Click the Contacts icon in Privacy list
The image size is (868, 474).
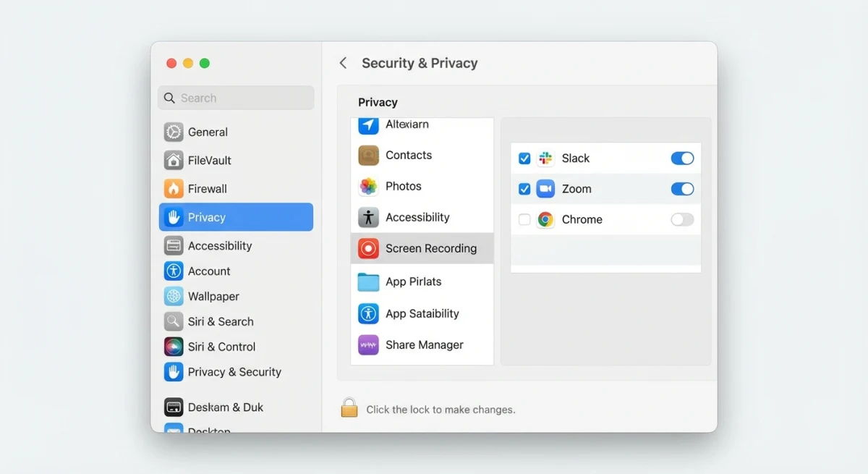click(x=369, y=155)
